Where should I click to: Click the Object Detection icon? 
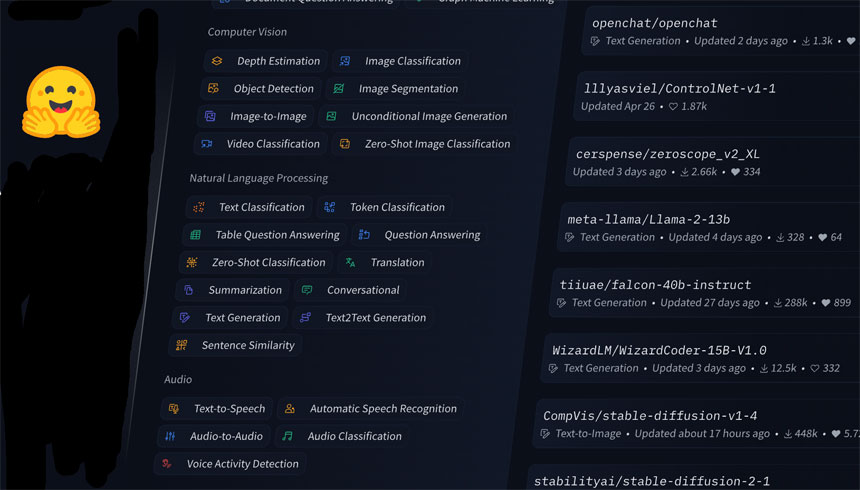[213, 88]
